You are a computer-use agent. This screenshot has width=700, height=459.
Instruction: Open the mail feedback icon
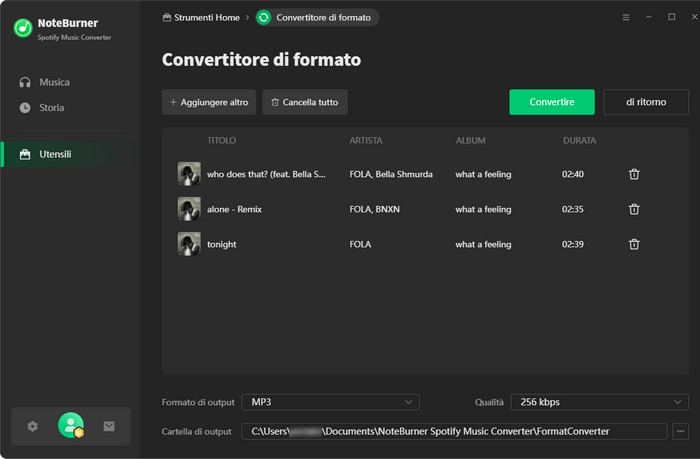[x=109, y=426]
